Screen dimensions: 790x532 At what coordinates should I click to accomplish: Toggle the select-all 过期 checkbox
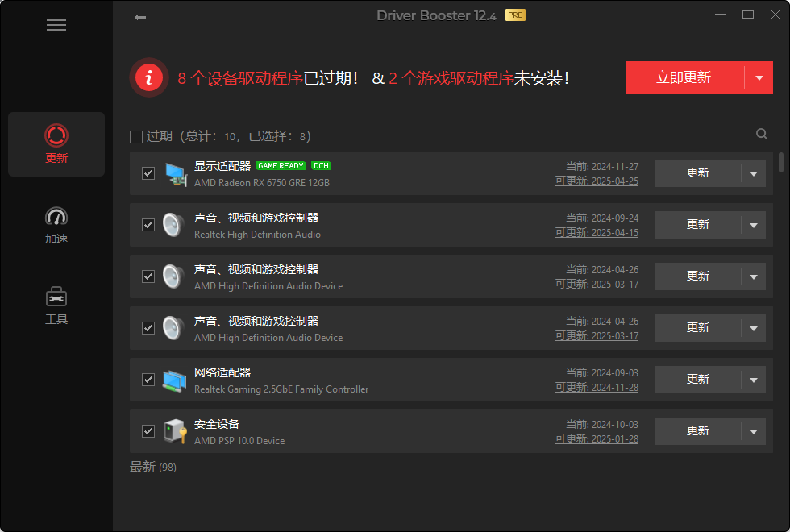pos(135,136)
